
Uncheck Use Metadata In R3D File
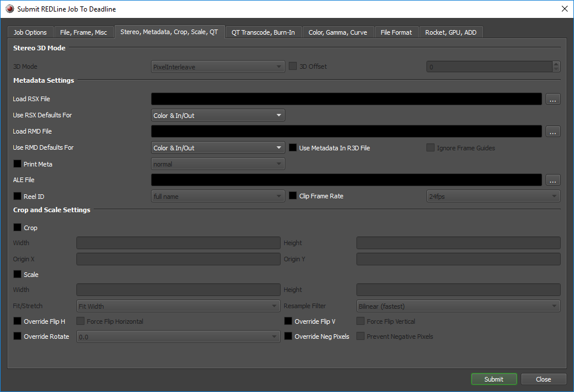click(x=292, y=147)
